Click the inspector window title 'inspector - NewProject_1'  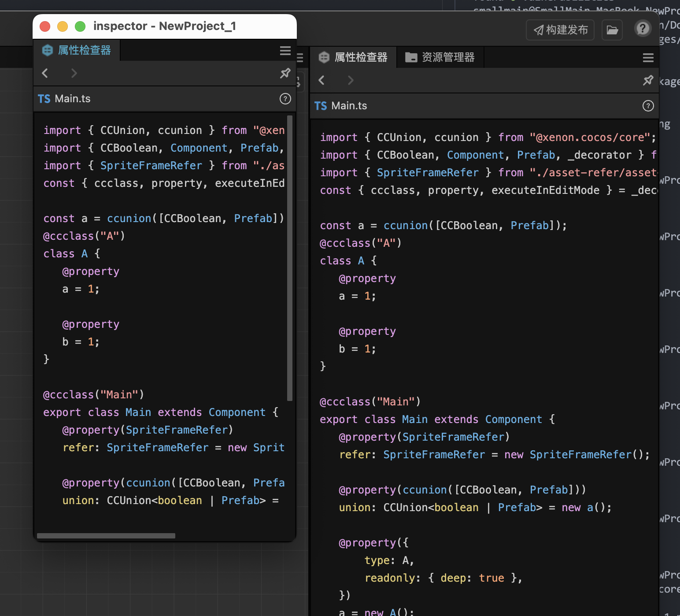[x=165, y=26]
